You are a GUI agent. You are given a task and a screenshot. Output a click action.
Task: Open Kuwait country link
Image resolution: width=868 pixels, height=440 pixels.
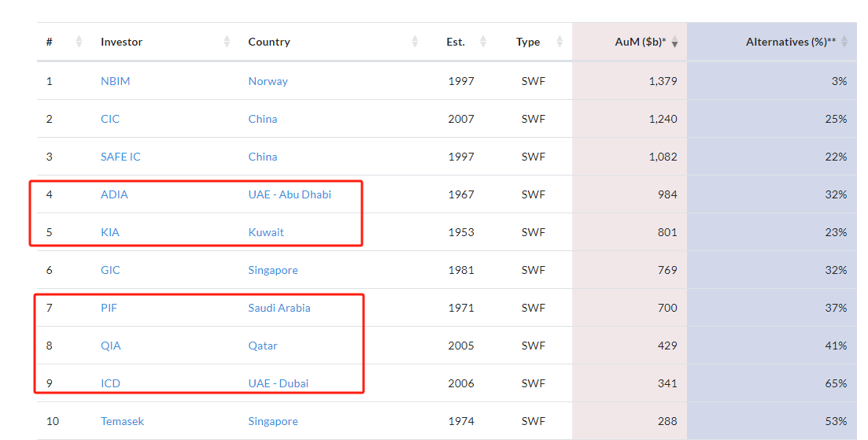pyautogui.click(x=266, y=232)
